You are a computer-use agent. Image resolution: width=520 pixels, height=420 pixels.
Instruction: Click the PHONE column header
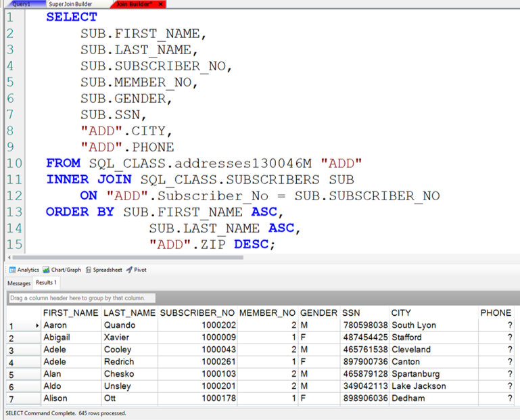click(x=495, y=313)
